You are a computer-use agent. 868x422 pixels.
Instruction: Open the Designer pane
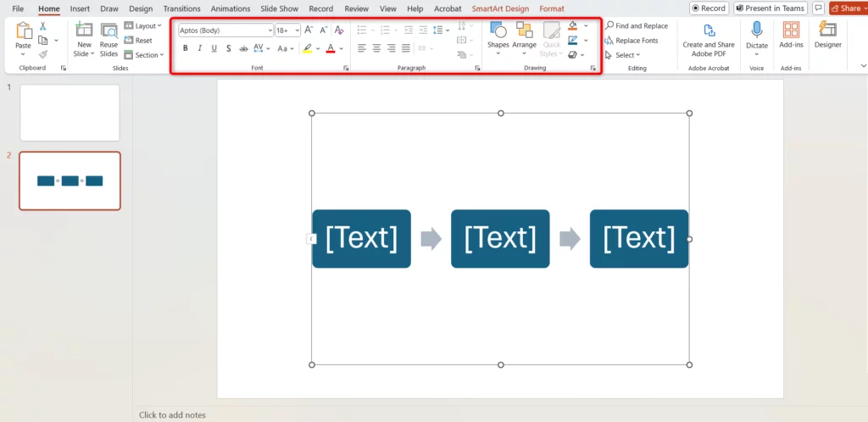point(827,35)
